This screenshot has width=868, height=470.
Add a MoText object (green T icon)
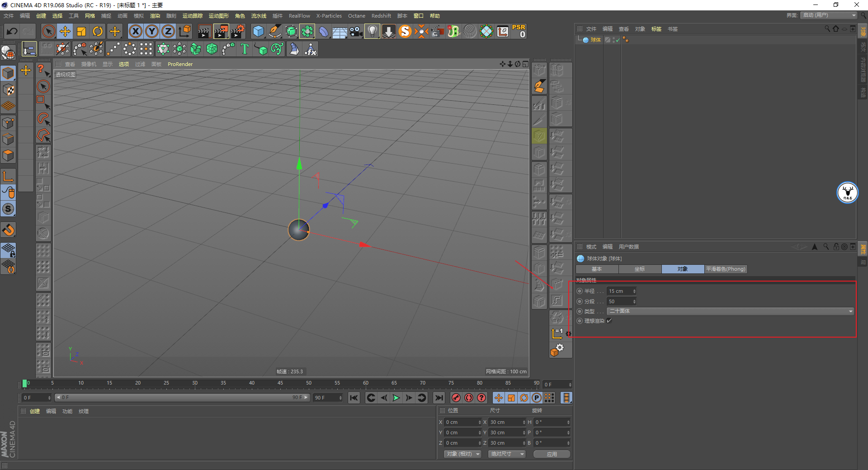pyautogui.click(x=245, y=49)
